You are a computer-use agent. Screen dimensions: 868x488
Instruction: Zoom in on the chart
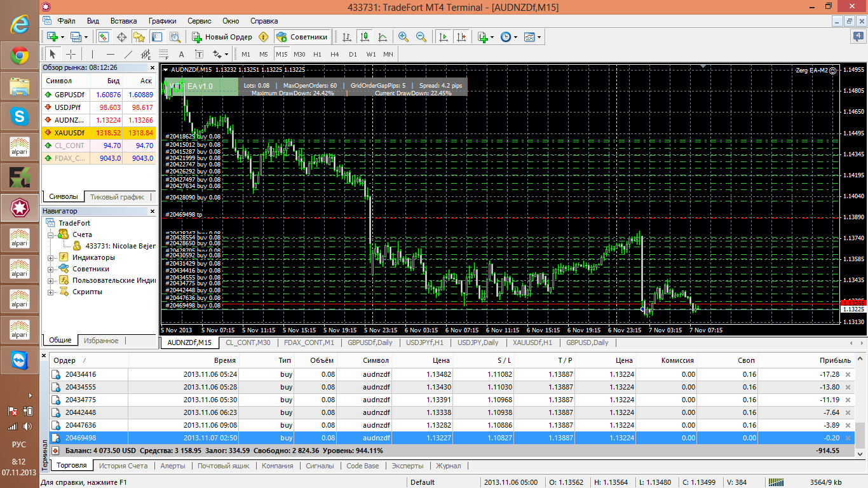pos(403,37)
